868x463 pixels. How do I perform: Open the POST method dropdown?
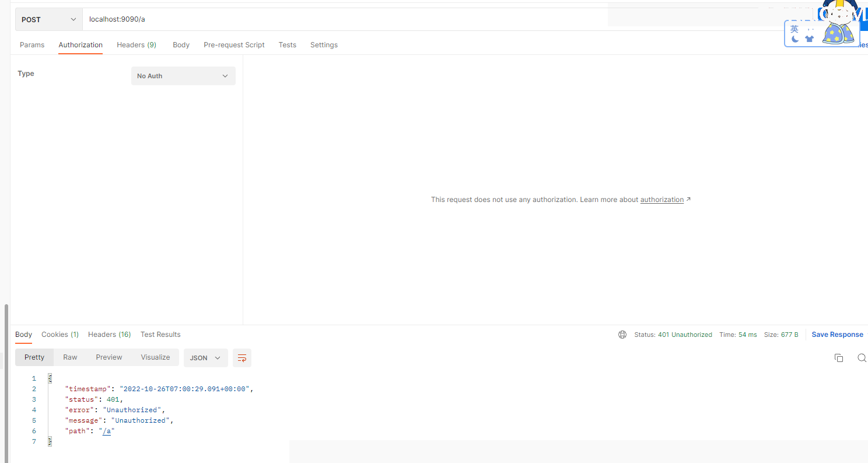coord(49,19)
